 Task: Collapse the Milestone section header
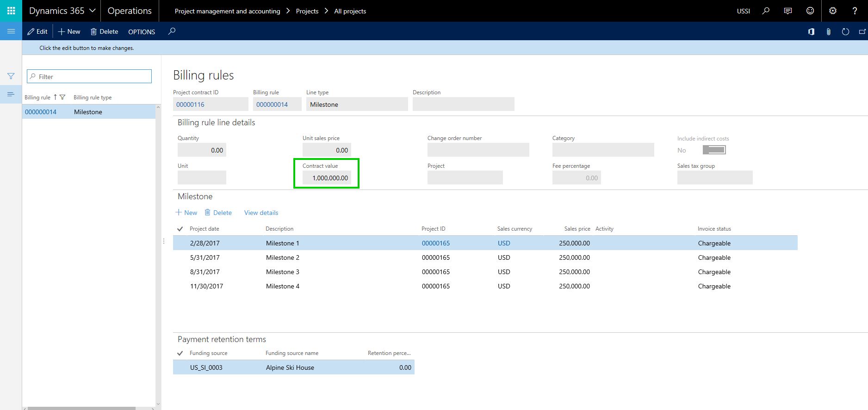[195, 196]
